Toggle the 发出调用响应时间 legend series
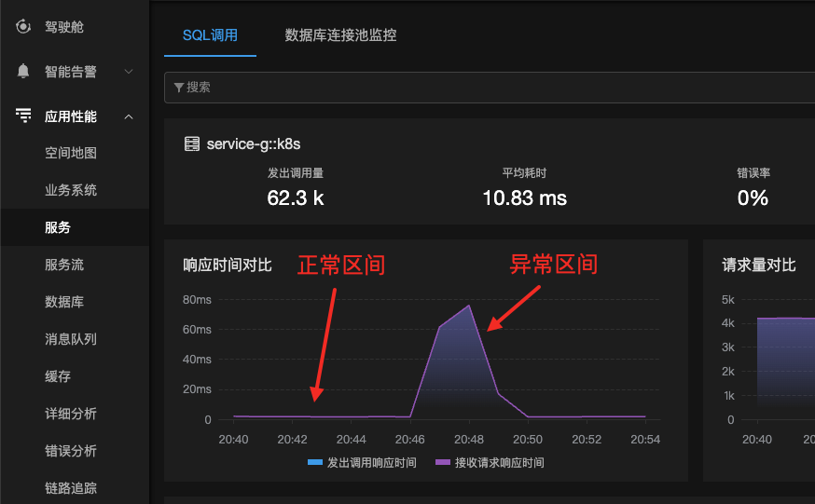Image resolution: width=815 pixels, height=504 pixels. [363, 462]
